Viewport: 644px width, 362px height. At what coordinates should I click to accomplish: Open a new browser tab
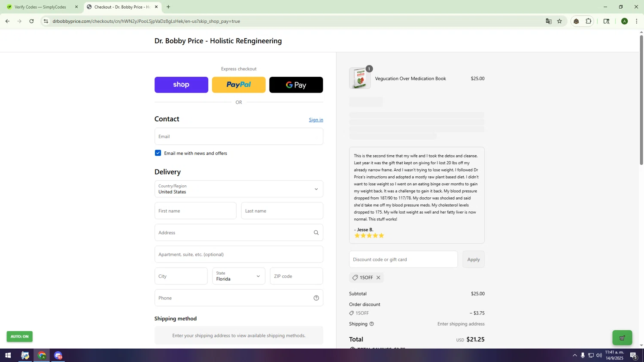click(x=168, y=7)
